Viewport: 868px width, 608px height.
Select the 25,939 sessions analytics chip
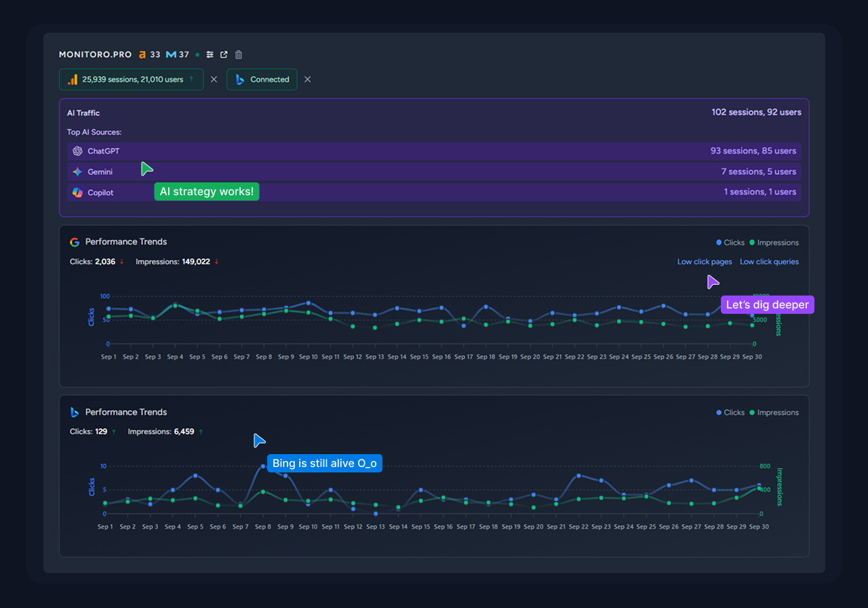click(x=131, y=79)
